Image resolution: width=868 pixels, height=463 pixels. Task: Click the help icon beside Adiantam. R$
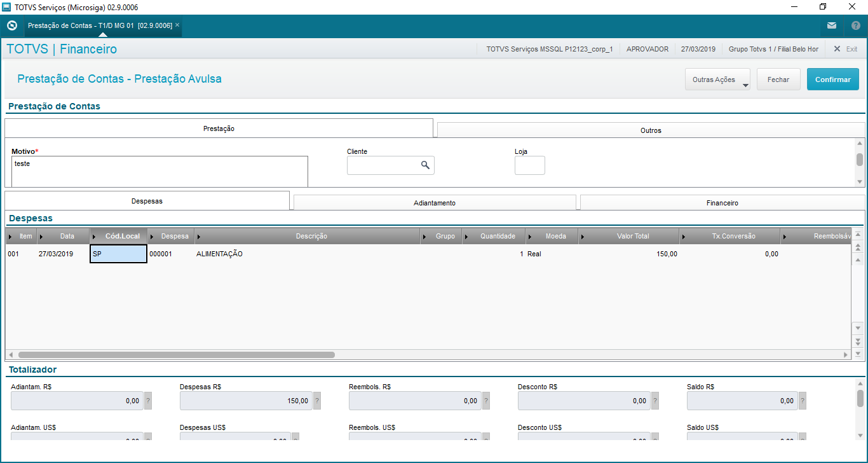[147, 401]
